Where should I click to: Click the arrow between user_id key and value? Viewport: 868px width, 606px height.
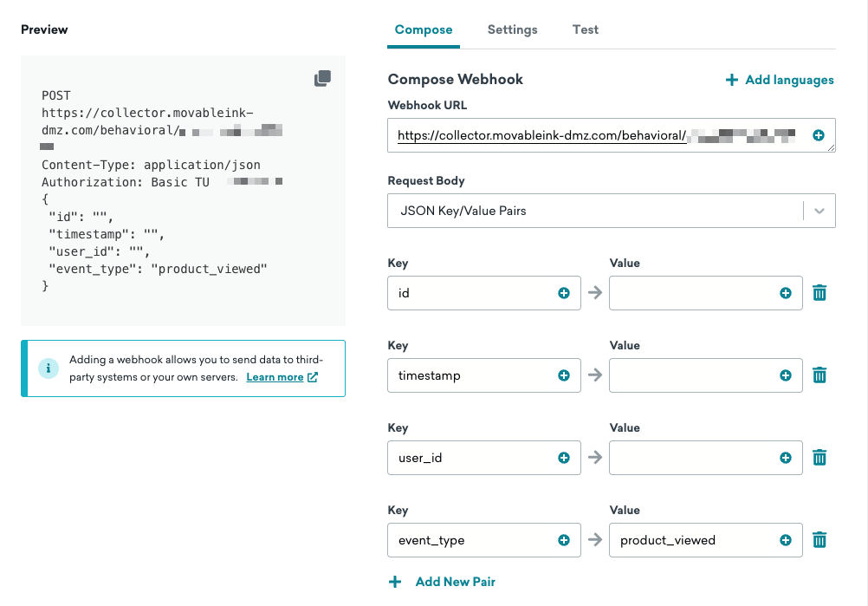594,457
